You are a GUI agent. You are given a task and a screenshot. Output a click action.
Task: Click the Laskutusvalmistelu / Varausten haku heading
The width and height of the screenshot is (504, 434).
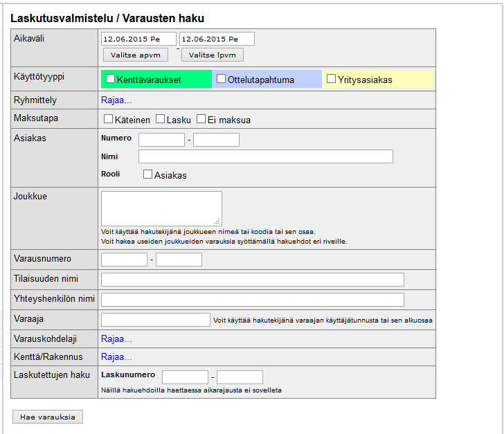[107, 18]
